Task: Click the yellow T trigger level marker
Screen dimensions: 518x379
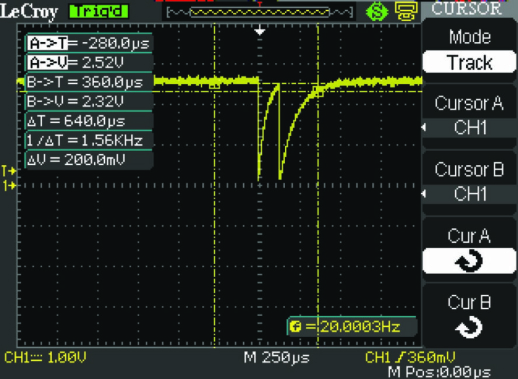Action: click(9, 171)
